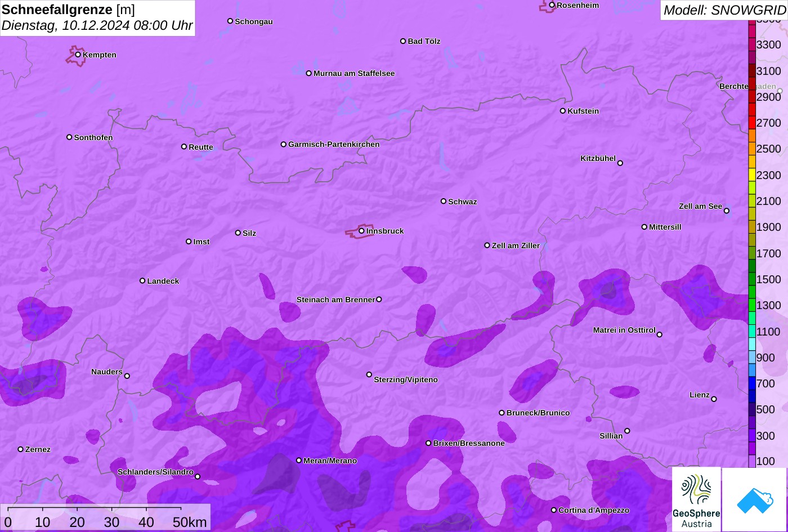Click the Landeck marker dot

142,281
